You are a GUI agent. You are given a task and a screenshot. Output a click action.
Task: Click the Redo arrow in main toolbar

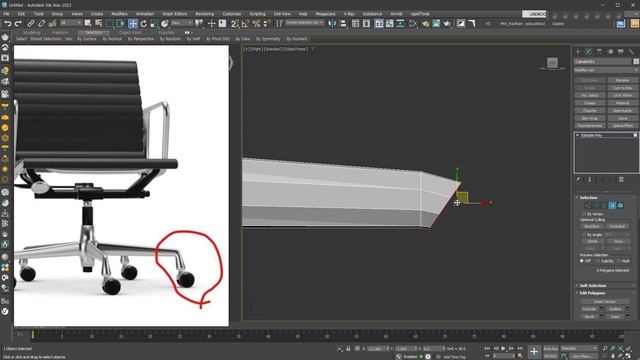pos(18,24)
